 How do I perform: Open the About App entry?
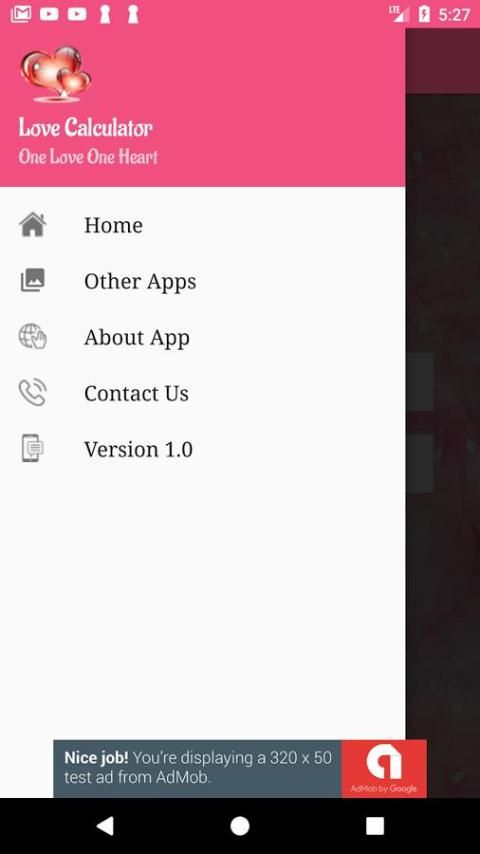coord(203,337)
